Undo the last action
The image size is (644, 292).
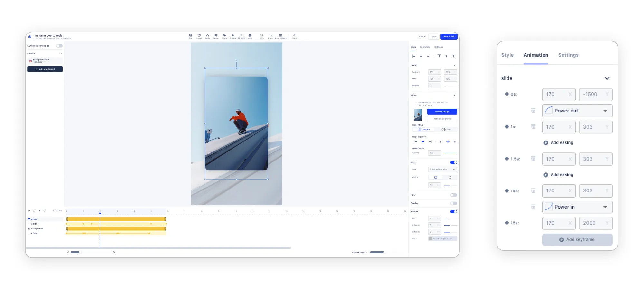[x=270, y=36]
